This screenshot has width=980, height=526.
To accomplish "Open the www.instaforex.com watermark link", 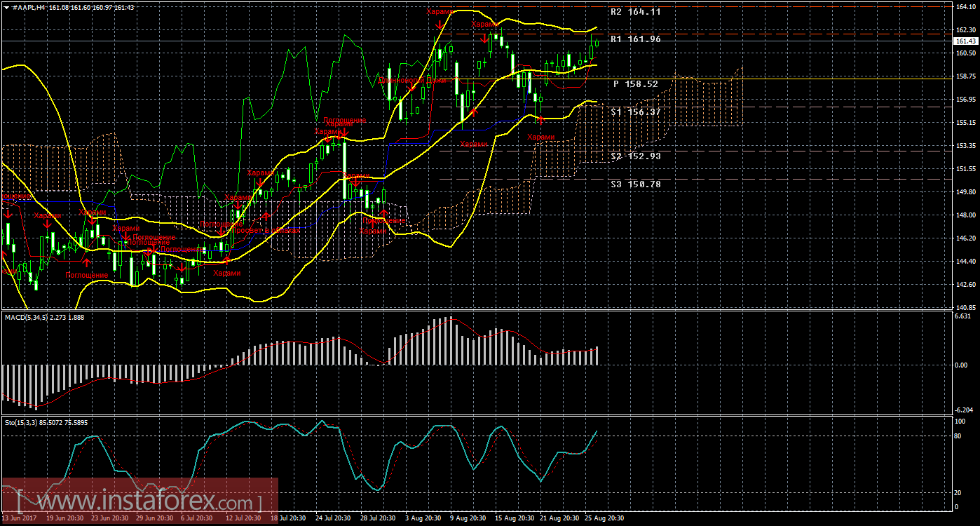I will [139, 502].
